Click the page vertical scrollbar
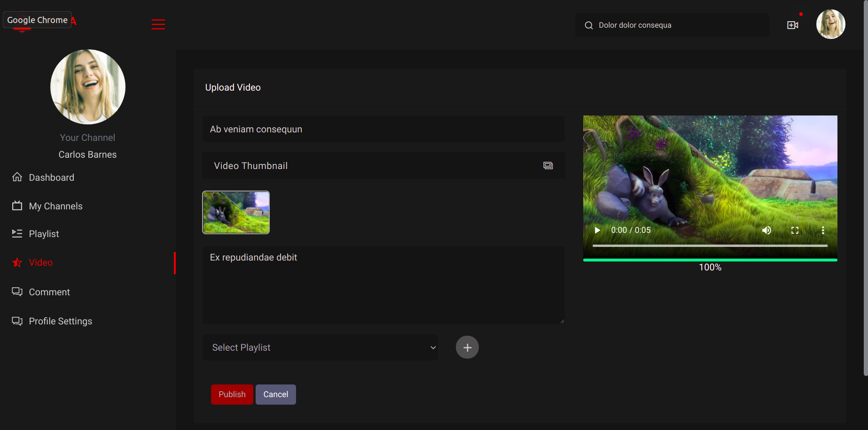 click(x=866, y=188)
